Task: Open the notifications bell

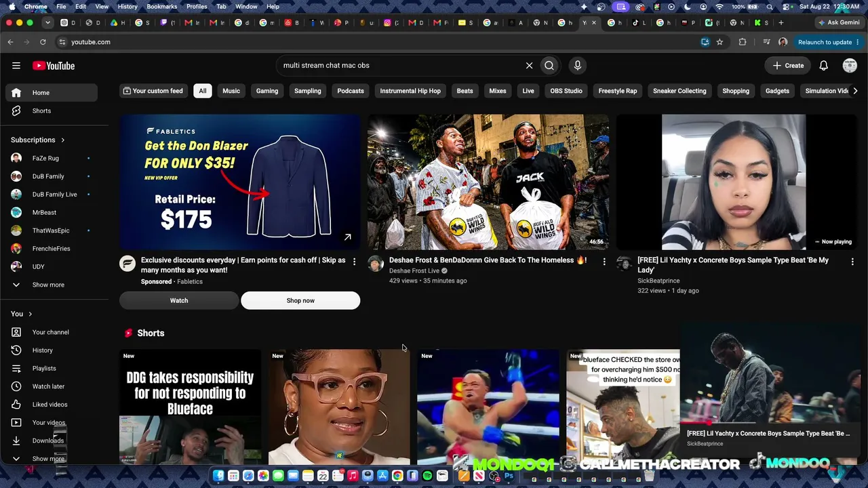Action: (x=823, y=66)
